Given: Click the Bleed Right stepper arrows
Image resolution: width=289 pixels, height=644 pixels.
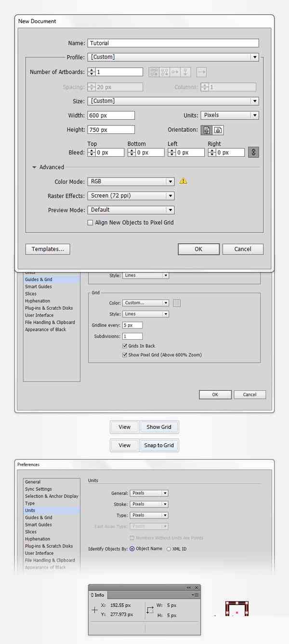Looking at the screenshot, I should pyautogui.click(x=211, y=152).
